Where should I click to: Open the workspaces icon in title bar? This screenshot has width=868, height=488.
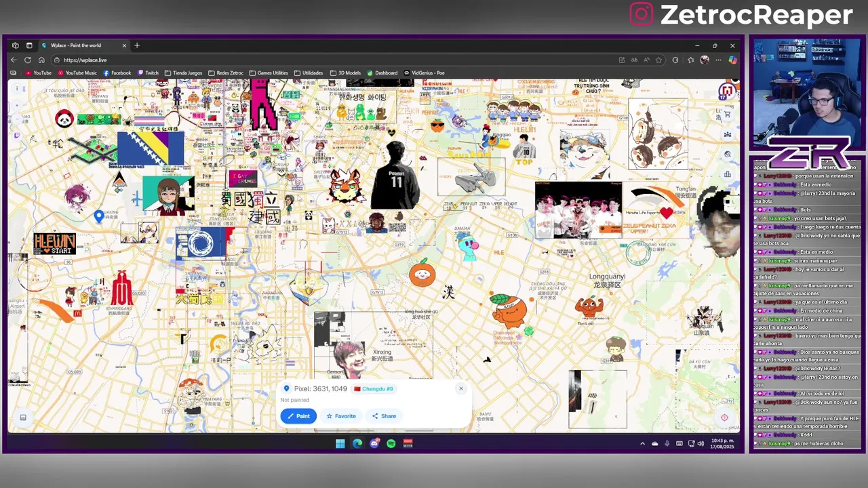15,45
